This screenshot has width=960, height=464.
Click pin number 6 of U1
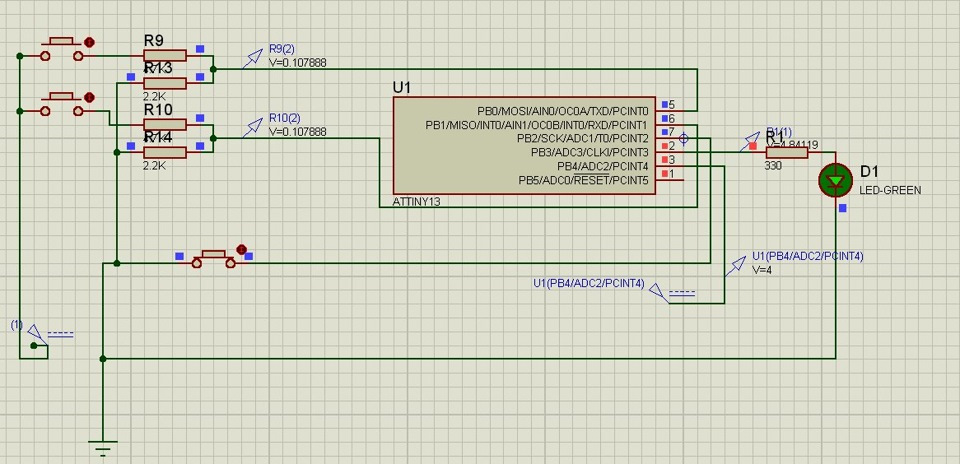(x=672, y=119)
